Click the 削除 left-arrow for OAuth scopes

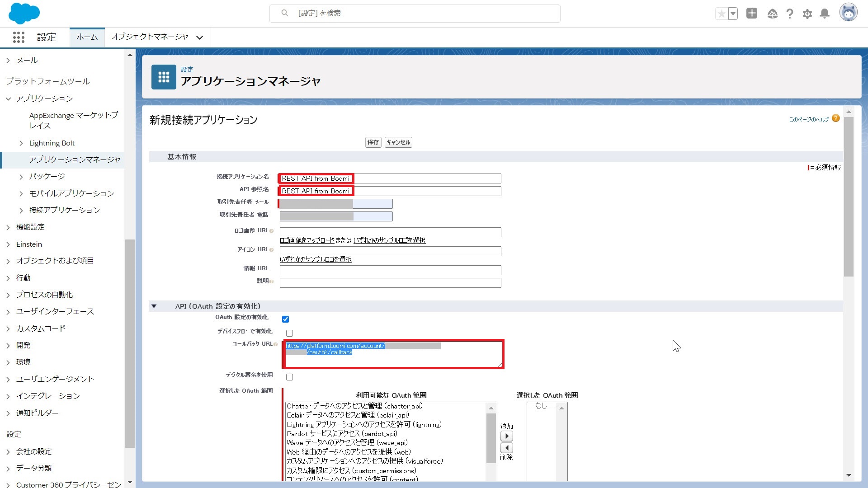507,448
